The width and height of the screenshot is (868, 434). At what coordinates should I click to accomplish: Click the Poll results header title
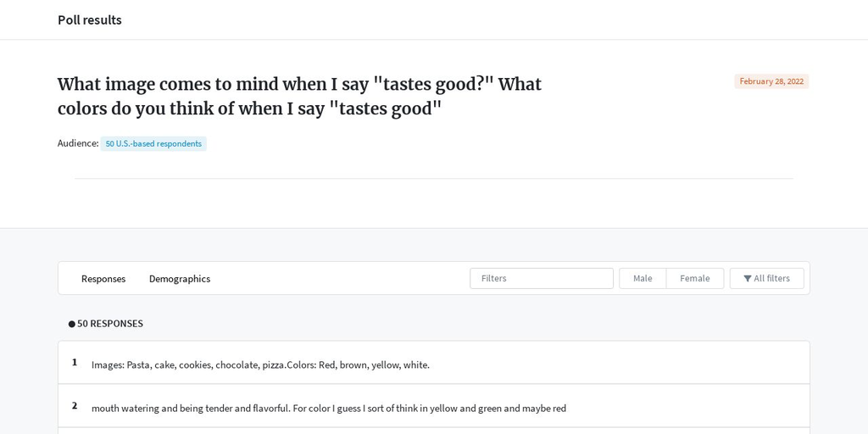pos(90,20)
